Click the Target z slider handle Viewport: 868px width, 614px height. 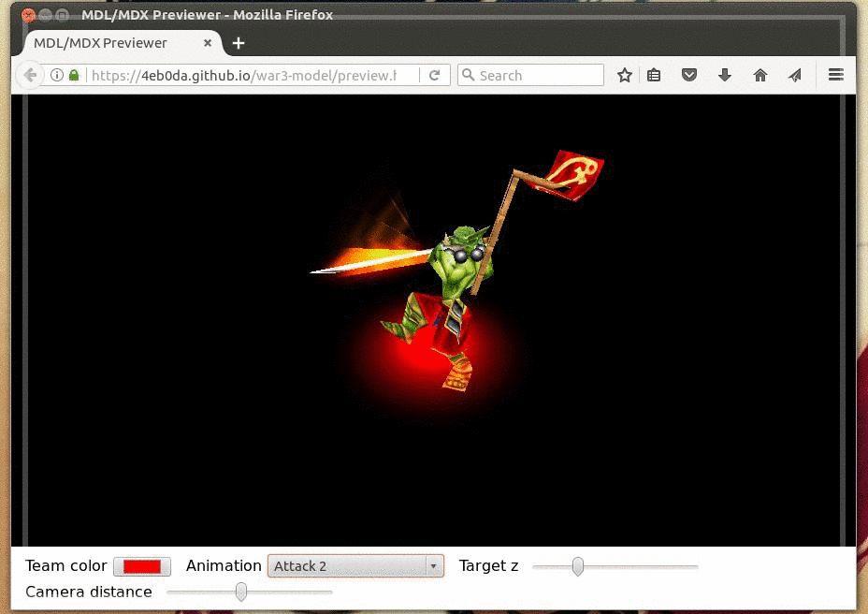tap(577, 566)
